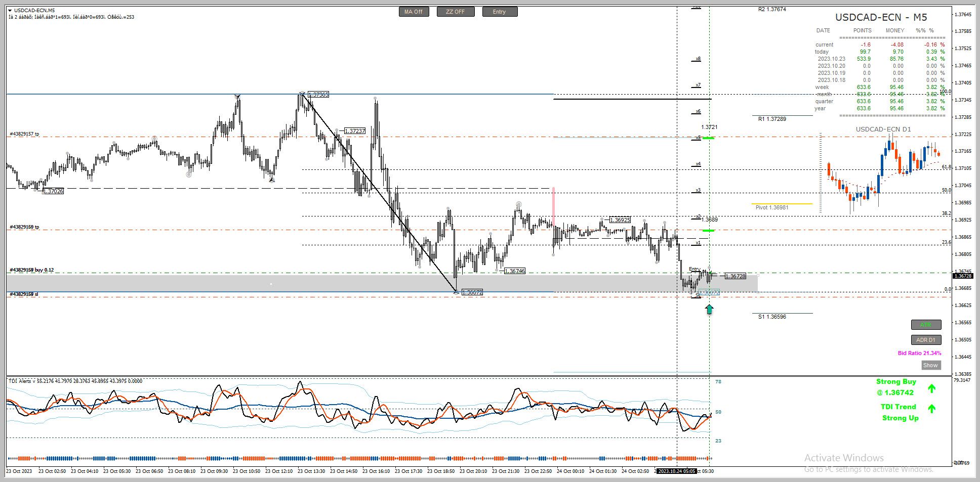This screenshot has width=980, height=482.
Task: Click the x6 level marker label
Action: point(698,111)
